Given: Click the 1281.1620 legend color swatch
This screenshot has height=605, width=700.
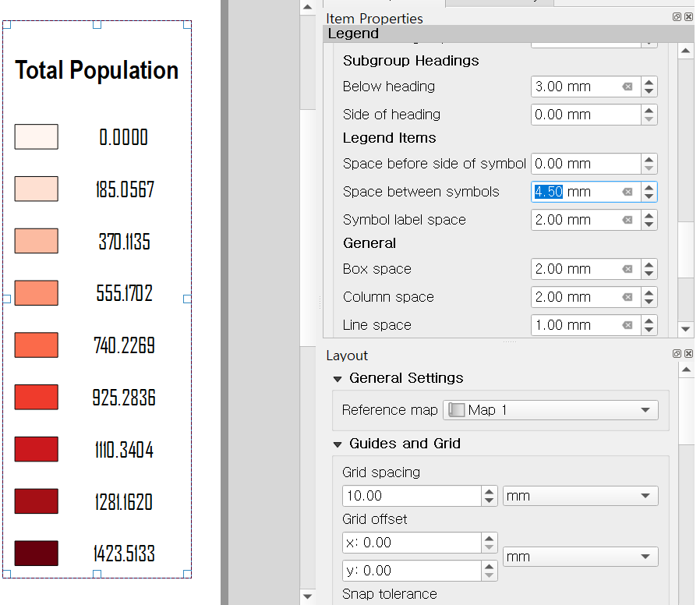Looking at the screenshot, I should pos(36,501).
